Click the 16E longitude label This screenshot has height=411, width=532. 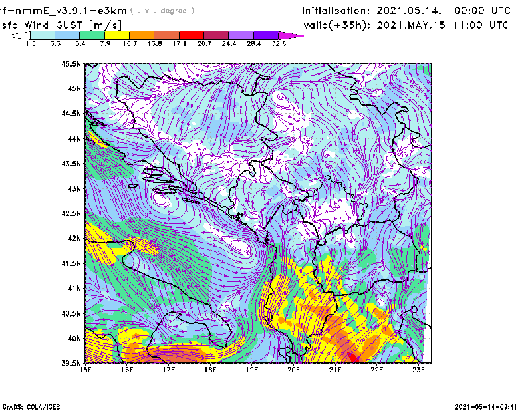click(x=127, y=370)
